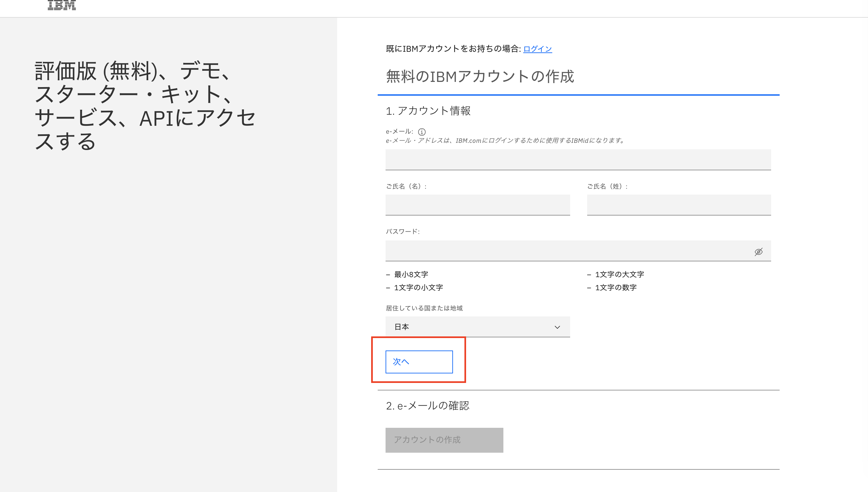Click the e-メール・アドレスは helper text
The image size is (868, 492).
pos(506,141)
